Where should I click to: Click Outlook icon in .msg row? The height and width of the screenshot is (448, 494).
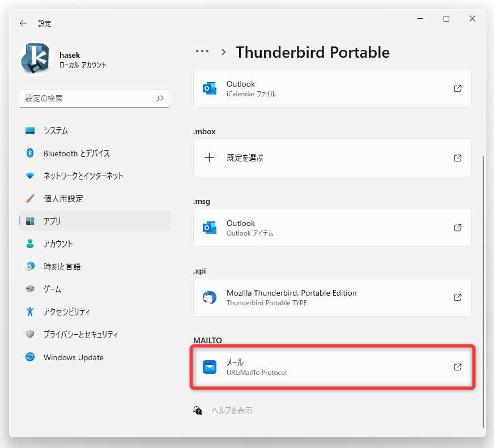(210, 228)
